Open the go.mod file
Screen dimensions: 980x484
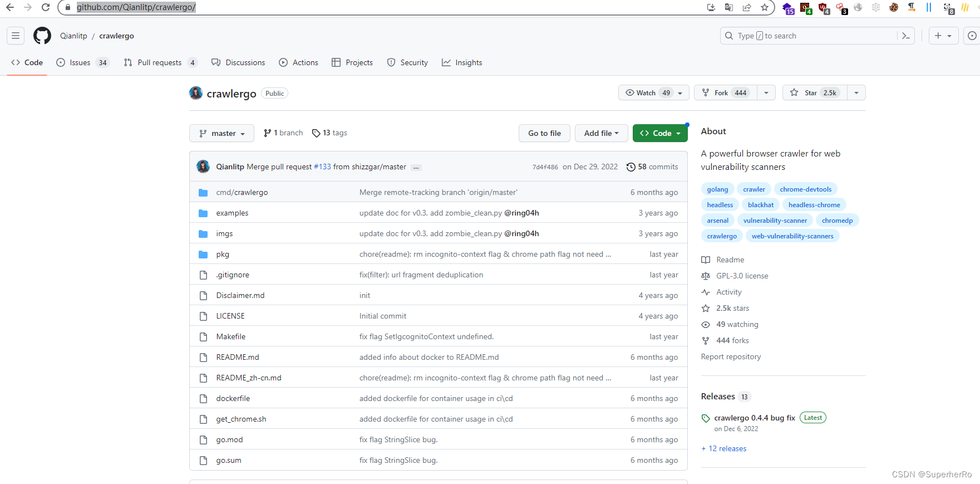click(x=229, y=439)
